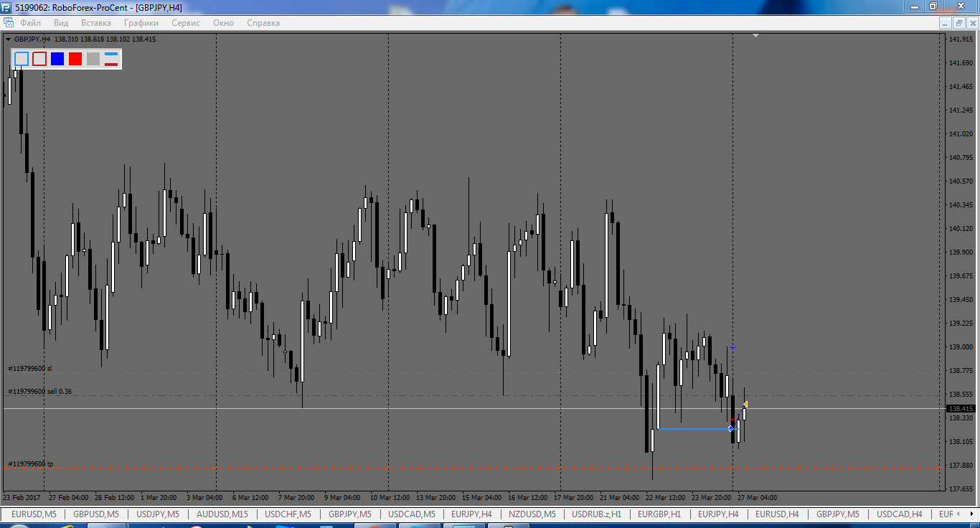This screenshot has height=528, width=980.
Task: Click the blue outlined square tool
Action: click(22, 59)
